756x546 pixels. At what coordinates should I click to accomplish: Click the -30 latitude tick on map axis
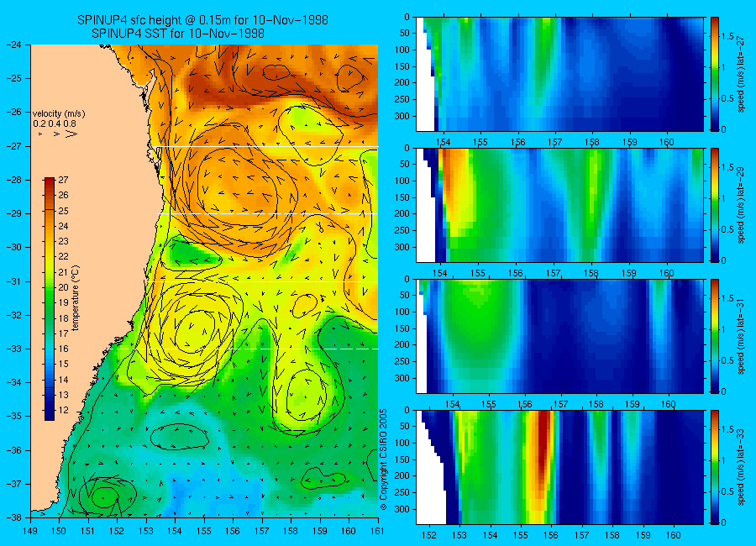coord(13,248)
